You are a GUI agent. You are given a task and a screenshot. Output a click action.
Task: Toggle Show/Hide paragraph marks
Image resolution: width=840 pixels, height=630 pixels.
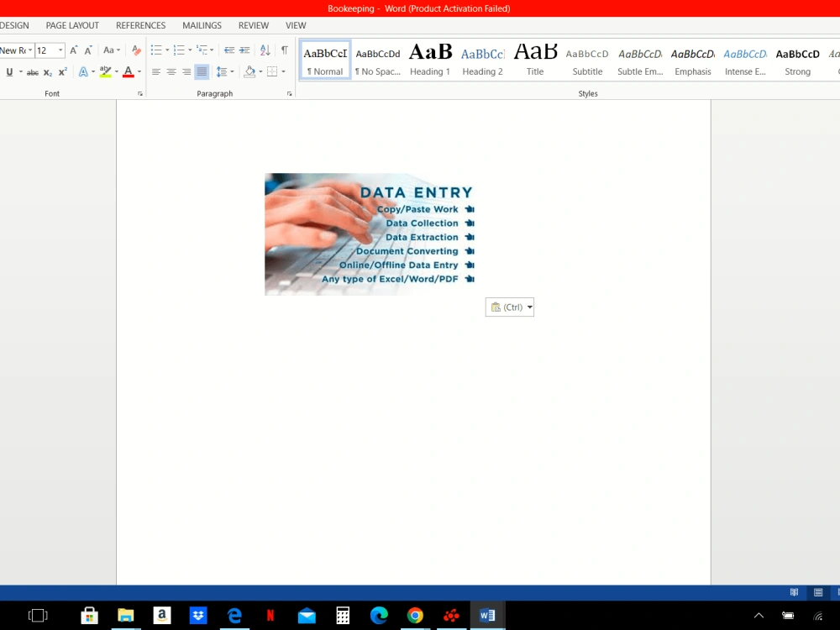tap(285, 50)
